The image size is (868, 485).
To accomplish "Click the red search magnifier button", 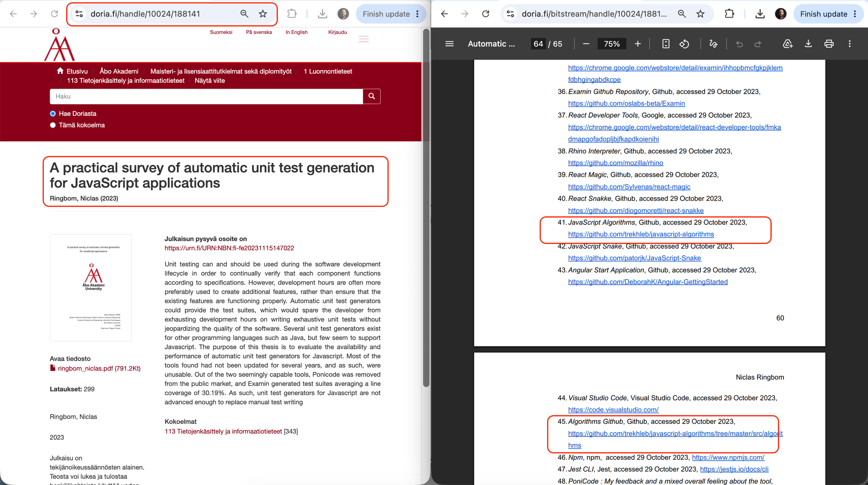I will click(x=372, y=96).
